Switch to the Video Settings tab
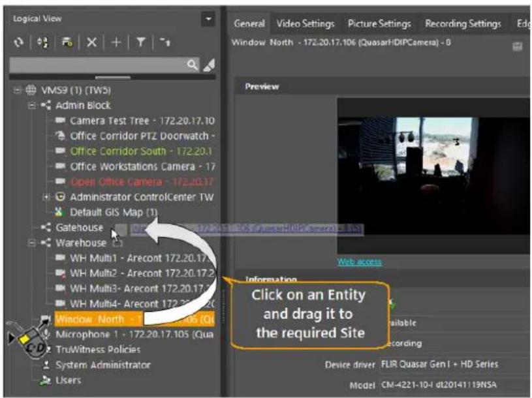Image resolution: width=532 pixels, height=398 pixels. [x=305, y=23]
